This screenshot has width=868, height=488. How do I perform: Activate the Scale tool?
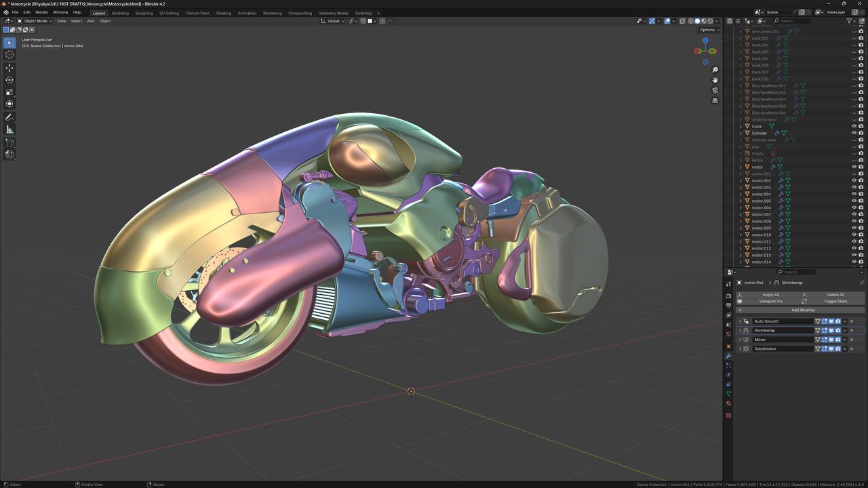9,92
